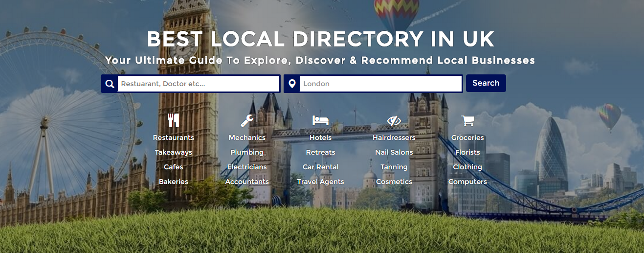The height and width of the screenshot is (253, 644).
Task: Open the Cafes category
Action: (174, 167)
